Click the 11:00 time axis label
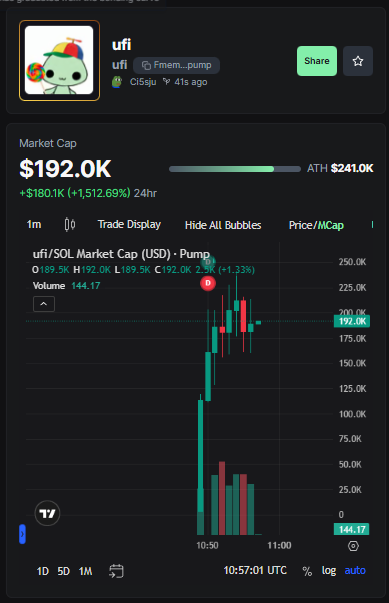 (279, 545)
